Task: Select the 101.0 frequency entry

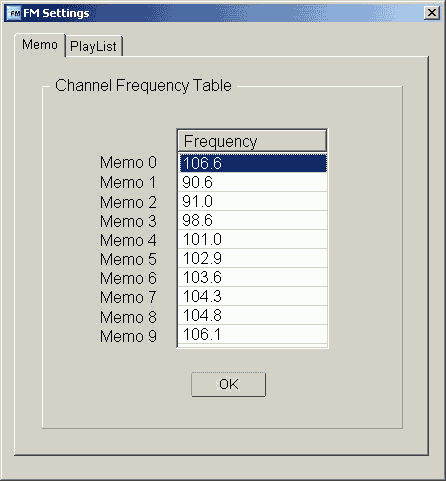Action: 253,239
